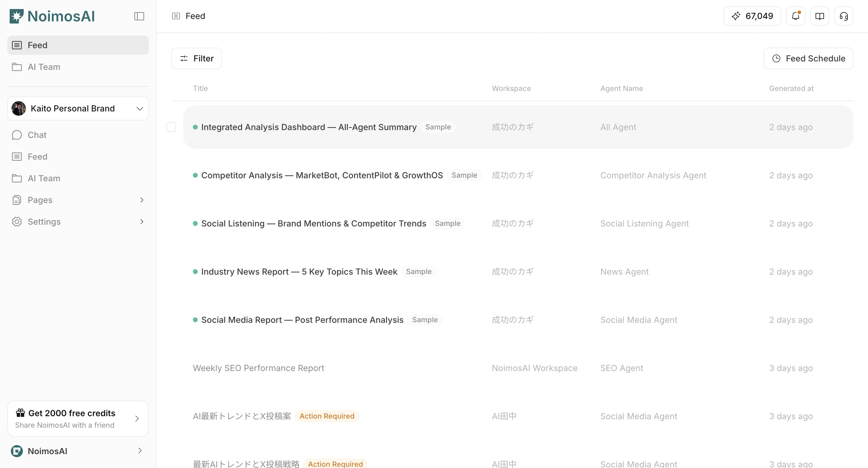868x468 pixels.
Task: Open the documentation book icon
Action: [x=819, y=16]
